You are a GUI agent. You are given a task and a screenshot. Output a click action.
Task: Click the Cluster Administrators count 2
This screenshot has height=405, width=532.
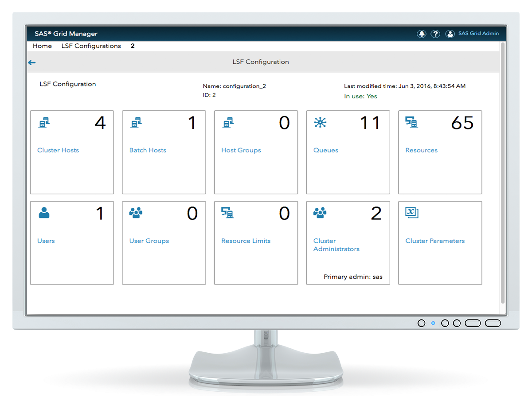tap(376, 214)
